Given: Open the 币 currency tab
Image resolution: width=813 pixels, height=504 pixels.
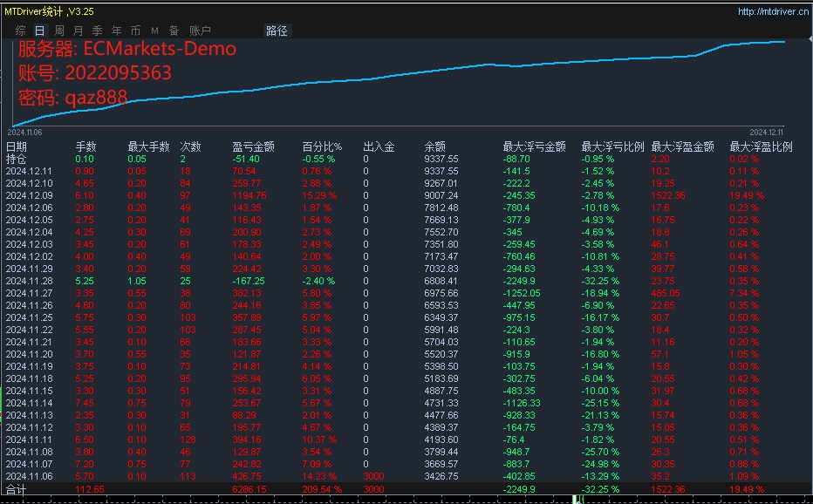Looking at the screenshot, I should (x=136, y=31).
